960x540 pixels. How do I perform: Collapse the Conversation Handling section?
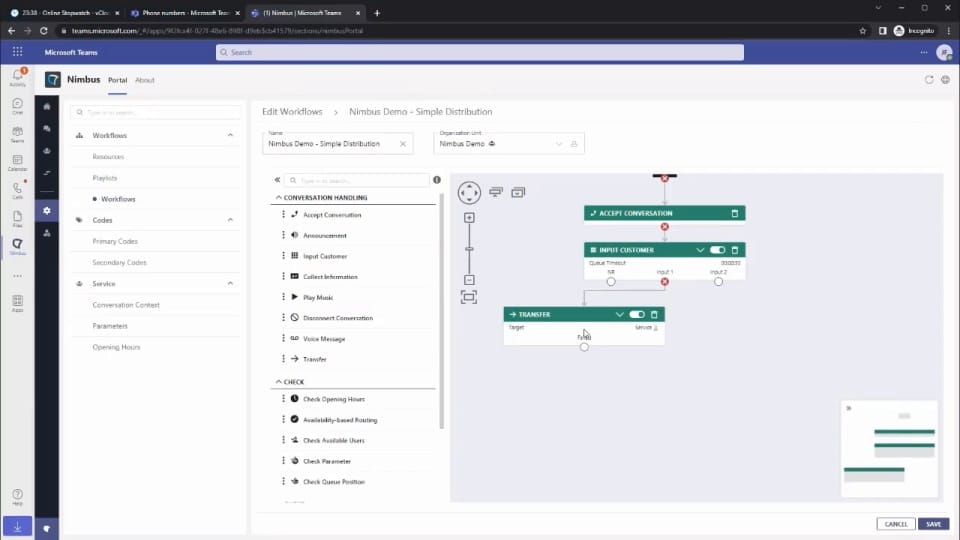279,198
